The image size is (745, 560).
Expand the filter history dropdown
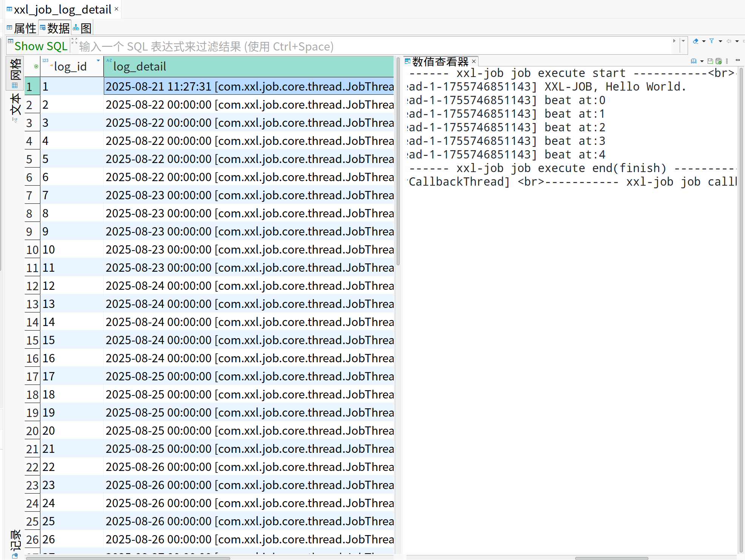click(683, 41)
